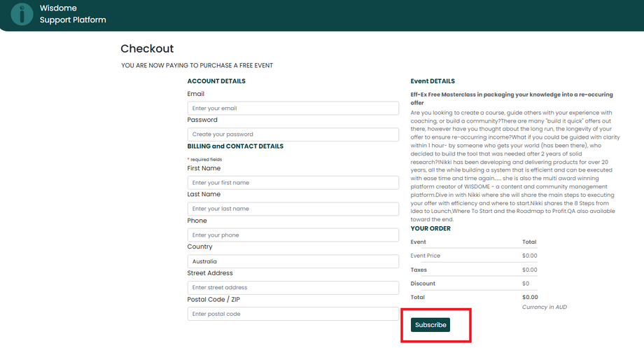Focus the Phone number field

pyautogui.click(x=293, y=235)
